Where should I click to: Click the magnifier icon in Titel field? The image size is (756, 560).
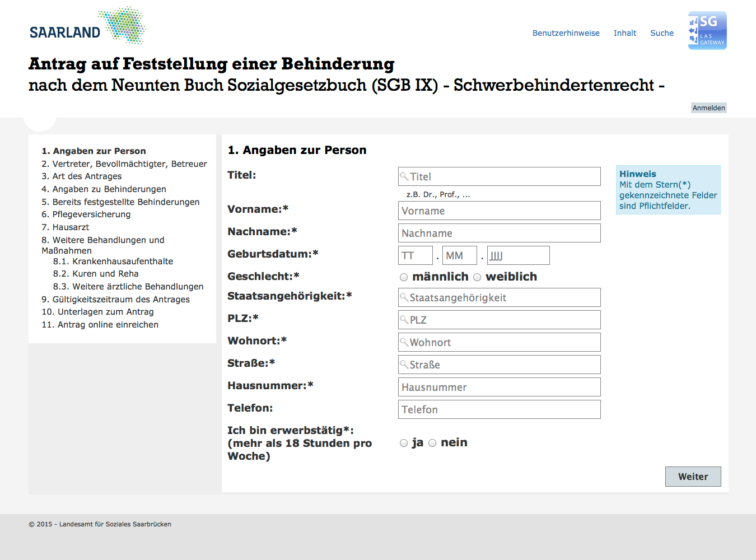(404, 176)
